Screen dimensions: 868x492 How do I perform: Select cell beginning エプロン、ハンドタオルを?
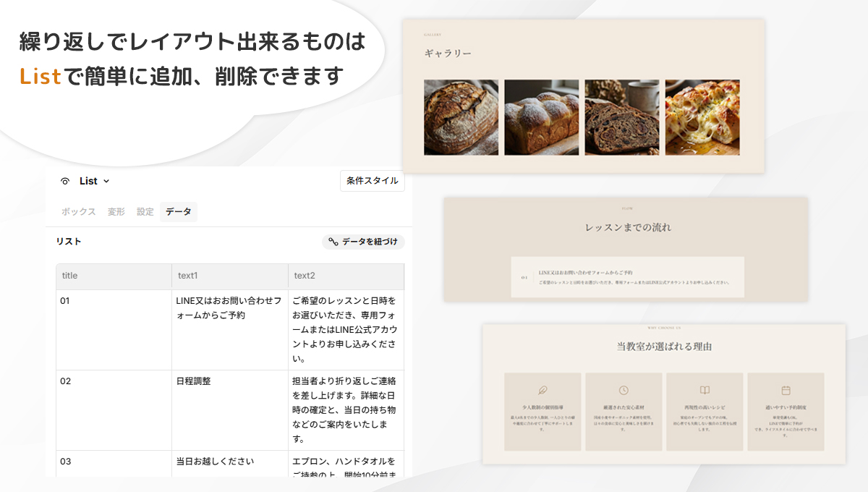[346, 464]
